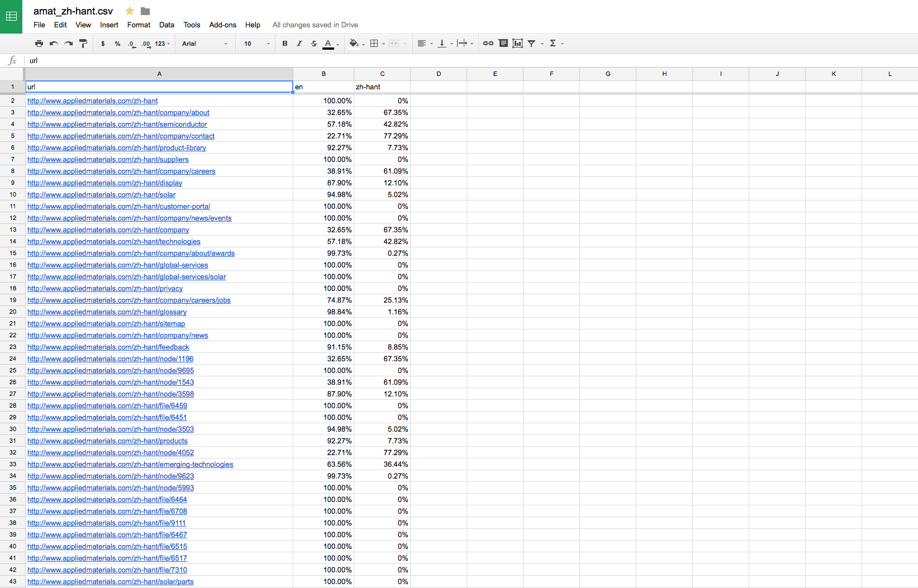Click the Insert comment icon
Viewport: 918px width, 588px height.
click(x=503, y=44)
